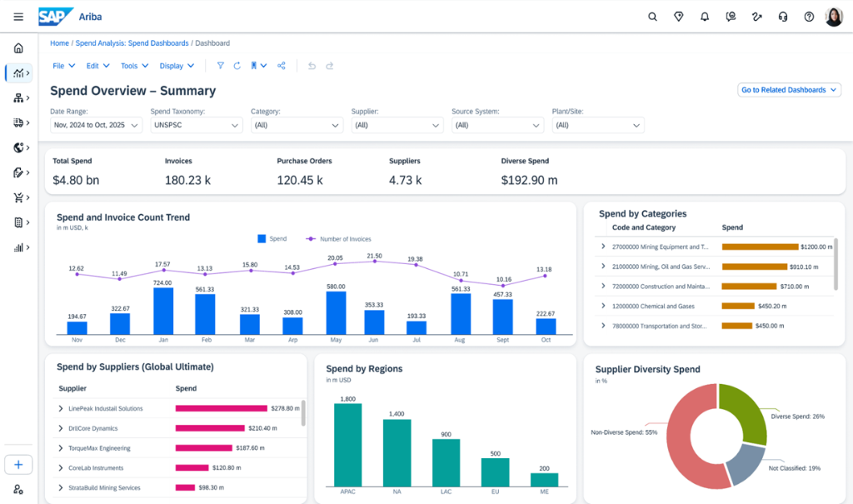This screenshot has width=853, height=504.
Task: Open the Source System dropdown
Action: (498, 125)
